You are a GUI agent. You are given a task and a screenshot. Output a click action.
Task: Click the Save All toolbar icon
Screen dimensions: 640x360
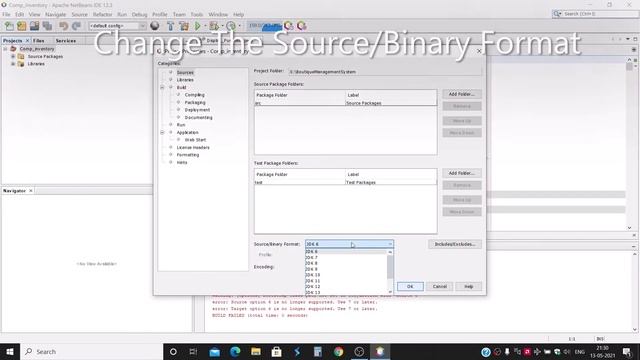tap(47, 26)
